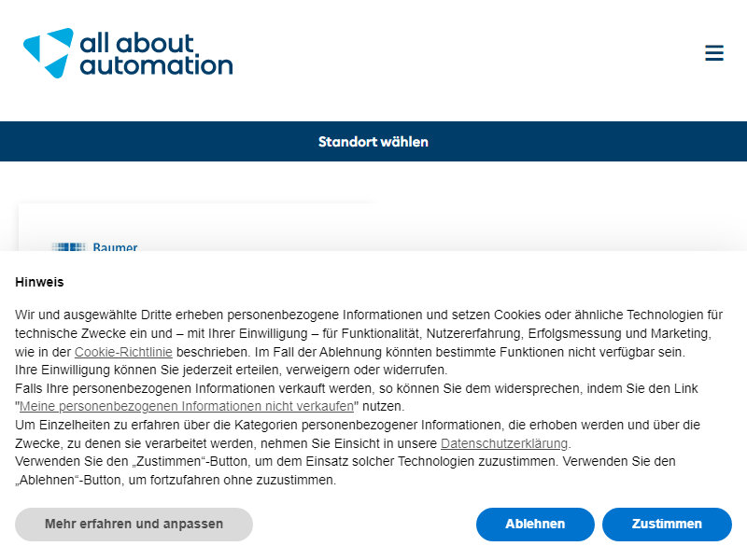747x560 pixels.
Task: Expand the Standort wählen location bar
Action: 373,142
